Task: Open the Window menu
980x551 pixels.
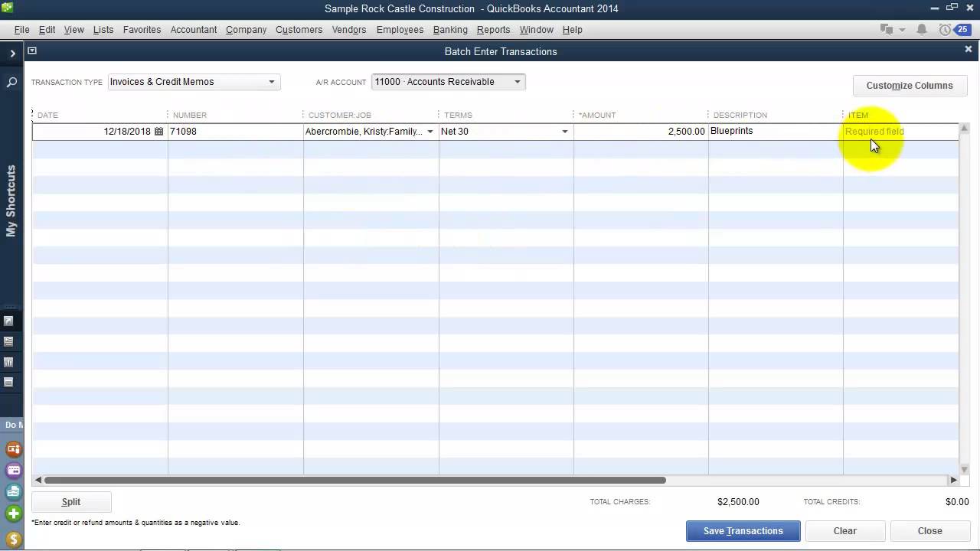Action: coord(536,30)
